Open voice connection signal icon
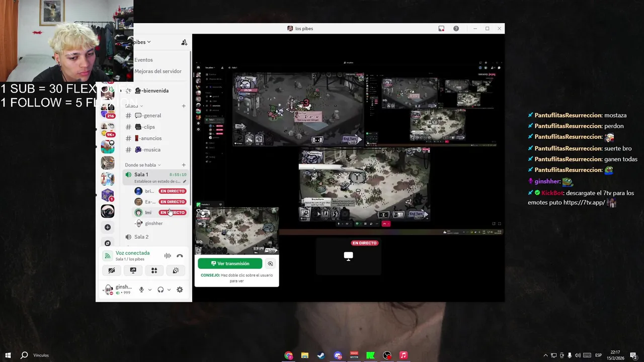This screenshot has width=644, height=362. [x=107, y=256]
